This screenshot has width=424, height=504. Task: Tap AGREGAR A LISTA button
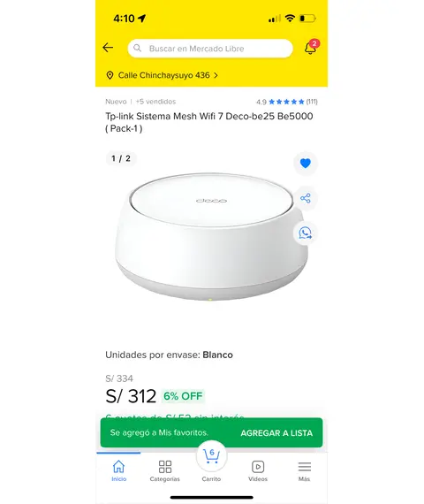276,433
